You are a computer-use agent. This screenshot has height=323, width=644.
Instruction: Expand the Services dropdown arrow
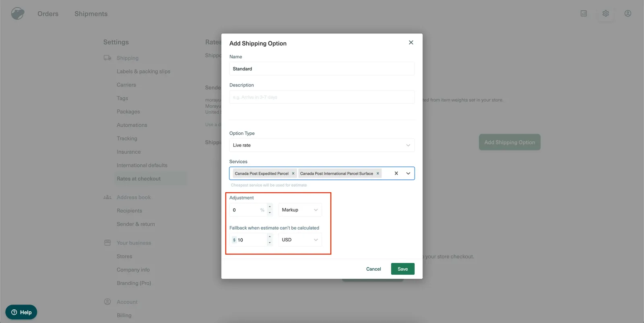click(x=408, y=173)
